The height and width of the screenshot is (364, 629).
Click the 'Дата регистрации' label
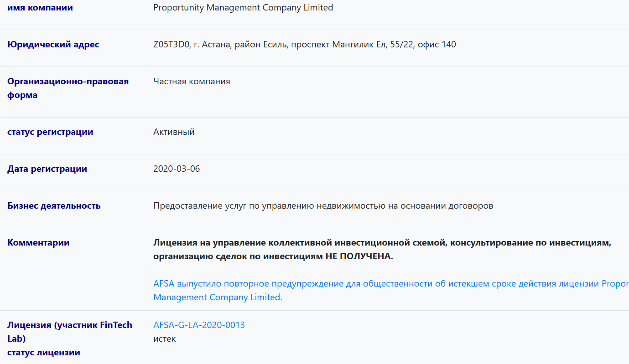tap(47, 169)
